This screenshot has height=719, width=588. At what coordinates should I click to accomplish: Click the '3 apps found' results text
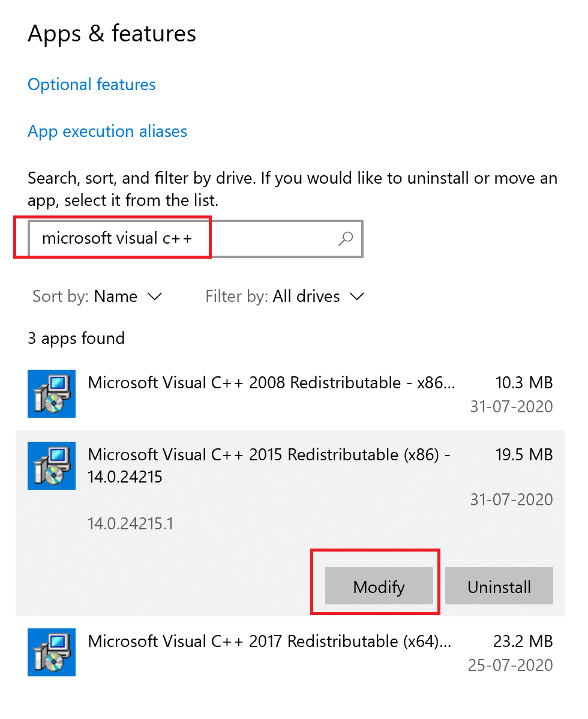tap(76, 338)
